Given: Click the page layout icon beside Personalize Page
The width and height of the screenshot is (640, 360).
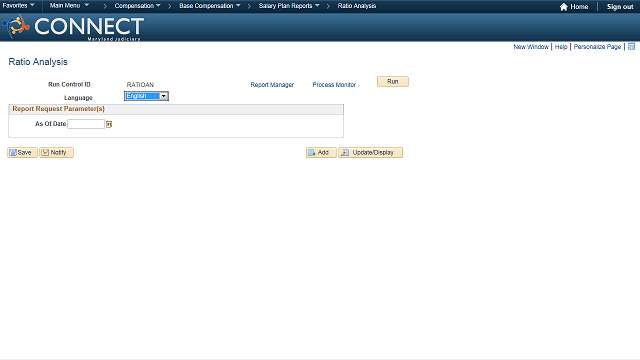Looking at the screenshot, I should pos(631,47).
